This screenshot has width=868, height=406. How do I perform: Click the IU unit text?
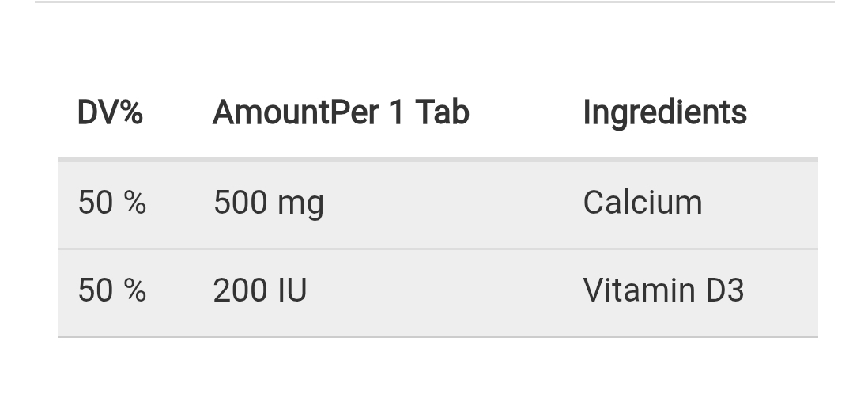click(x=292, y=290)
